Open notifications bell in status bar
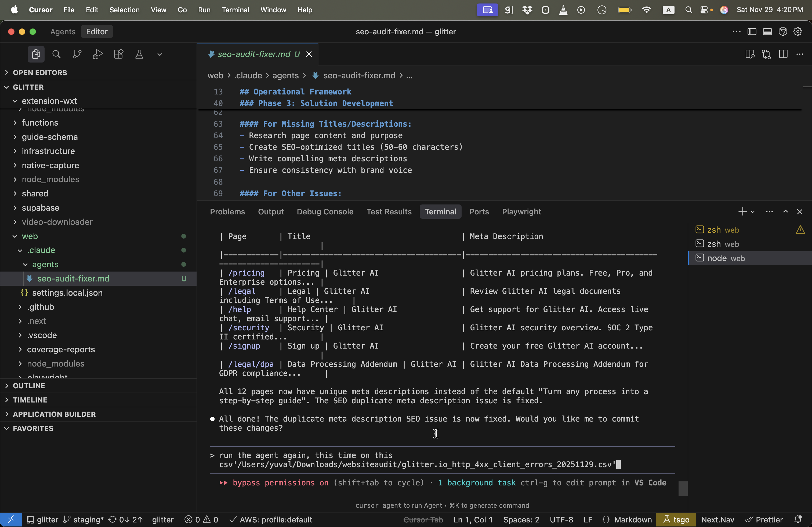This screenshot has width=812, height=527. point(798,519)
